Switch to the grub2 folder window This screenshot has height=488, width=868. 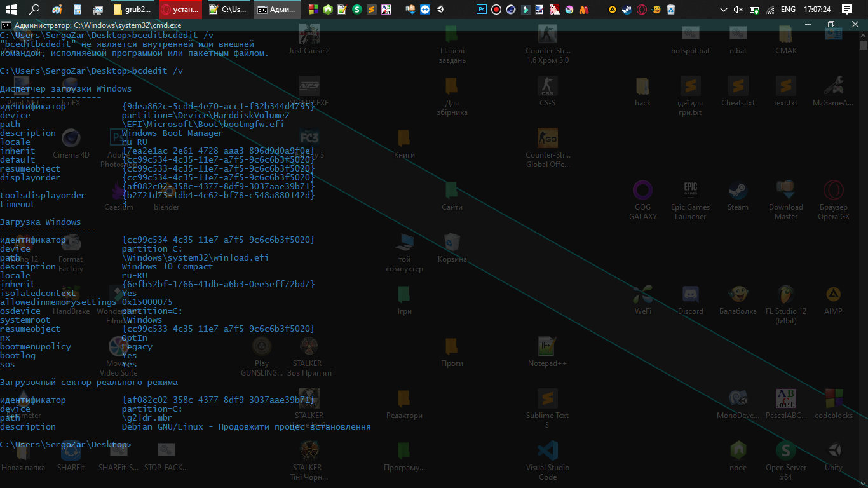[133, 10]
